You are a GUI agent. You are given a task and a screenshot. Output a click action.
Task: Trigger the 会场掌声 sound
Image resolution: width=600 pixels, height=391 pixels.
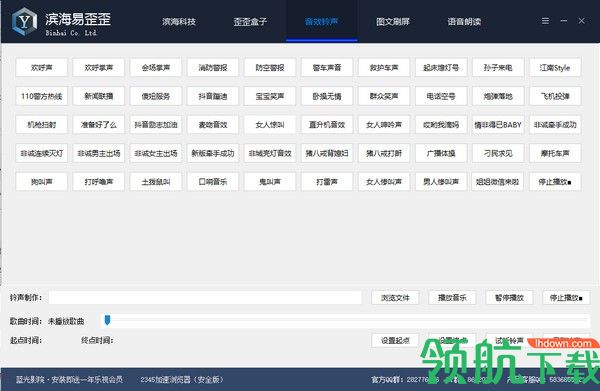point(155,68)
